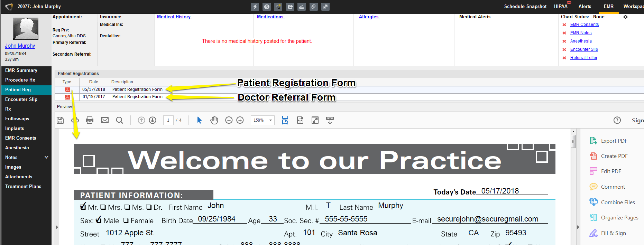
Task: Check the Mrs. title box
Action: coord(103,207)
